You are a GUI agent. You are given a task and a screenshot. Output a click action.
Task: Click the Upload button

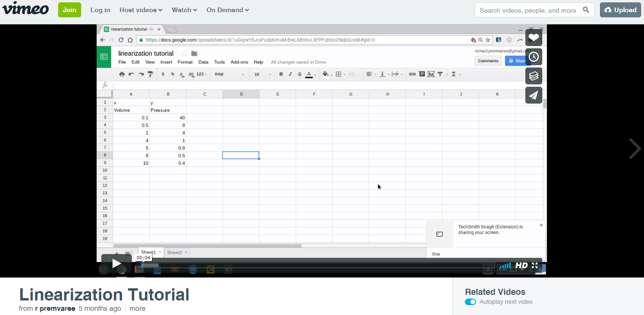[620, 10]
